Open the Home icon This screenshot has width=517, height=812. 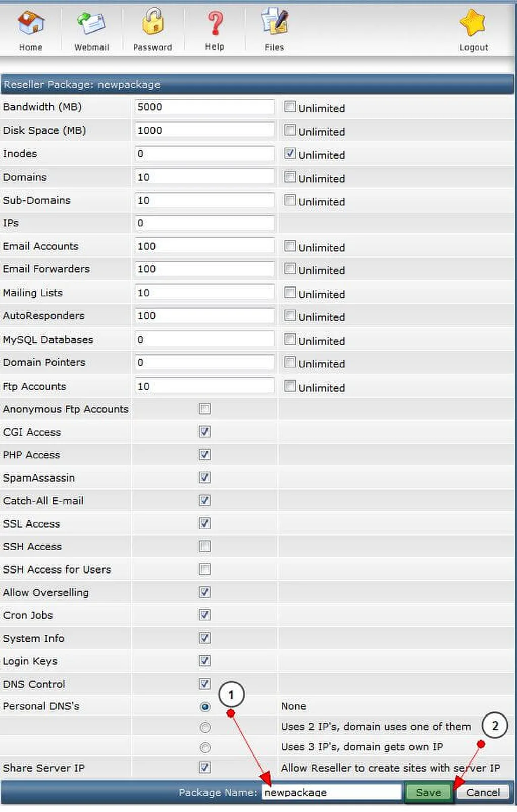[31, 23]
